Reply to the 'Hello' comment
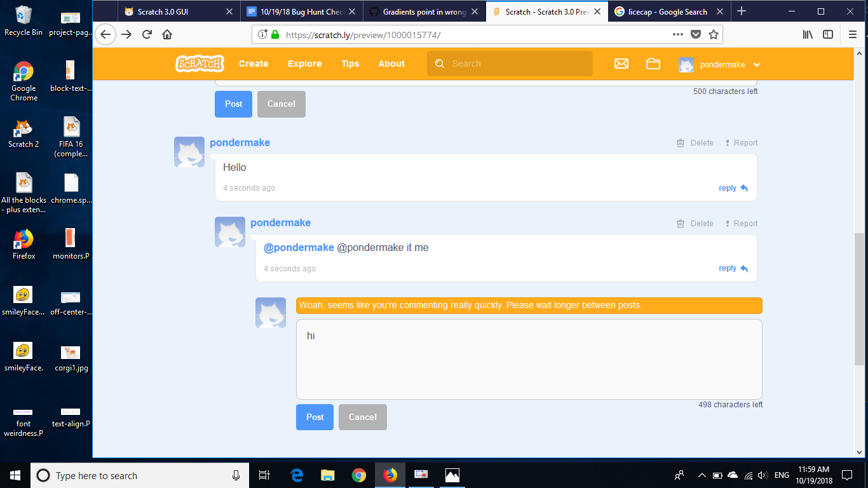This screenshot has width=868, height=488. (x=733, y=188)
